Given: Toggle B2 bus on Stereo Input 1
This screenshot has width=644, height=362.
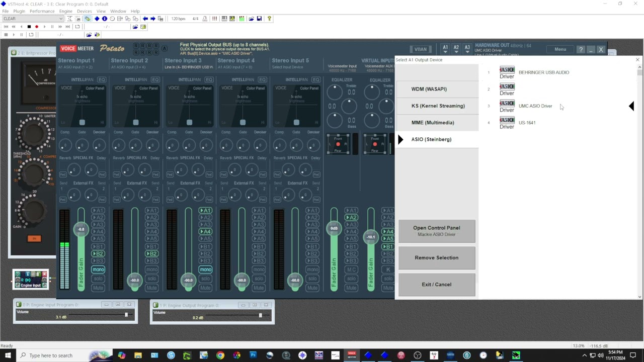Looking at the screenshot, I should pyautogui.click(x=98, y=254).
